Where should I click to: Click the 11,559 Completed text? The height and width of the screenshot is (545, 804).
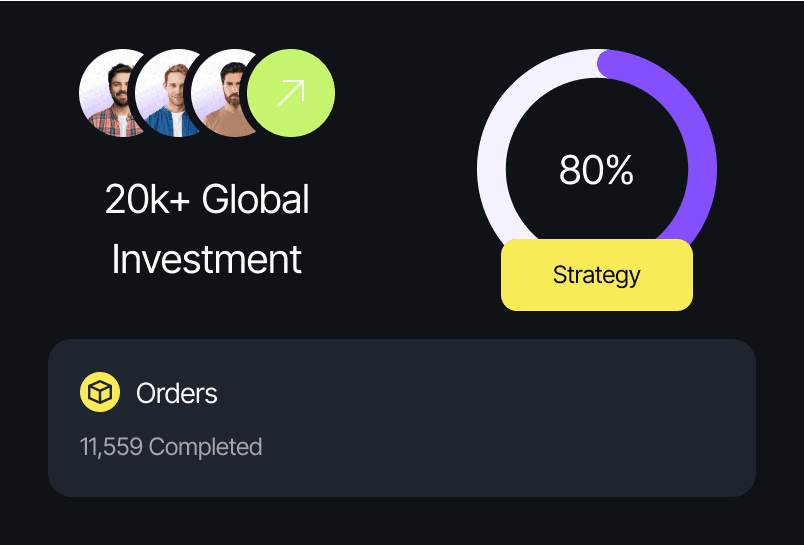click(x=171, y=446)
